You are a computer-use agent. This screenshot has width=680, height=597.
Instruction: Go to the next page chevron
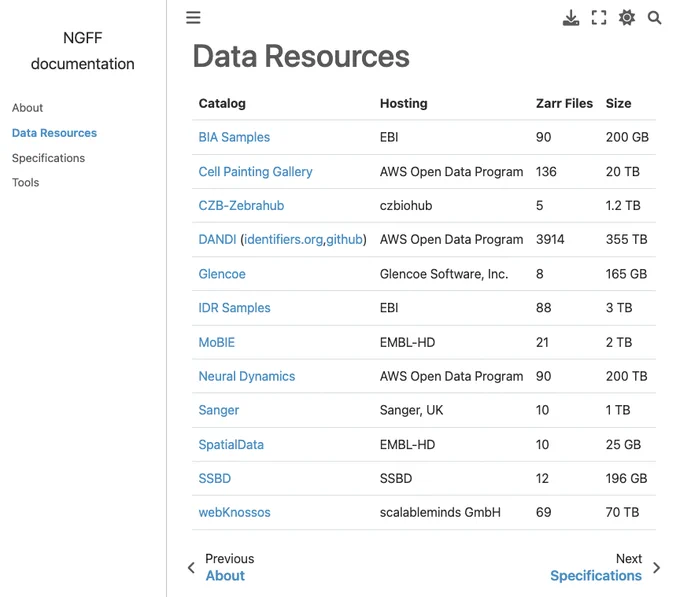(x=657, y=568)
